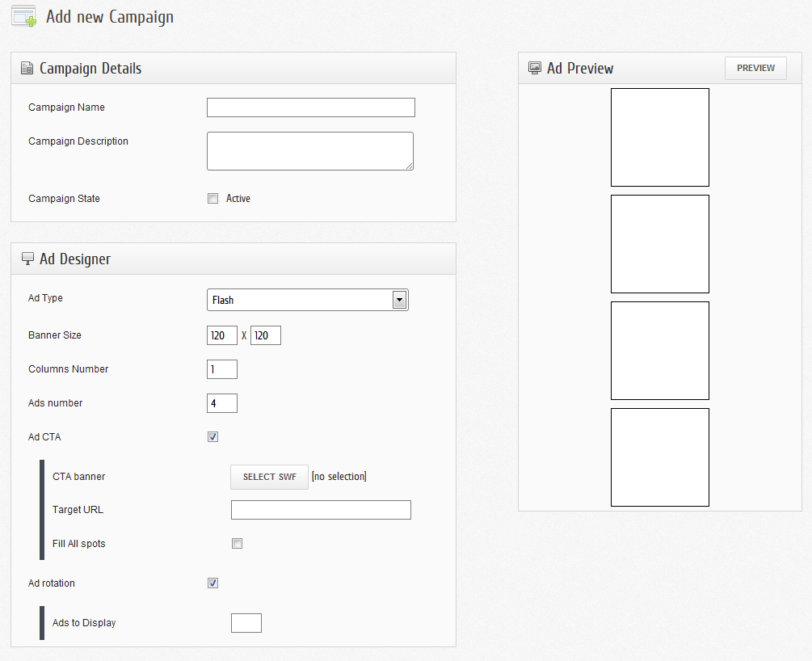The height and width of the screenshot is (661, 812).
Task: Click the Banner Size height field
Action: [266, 335]
